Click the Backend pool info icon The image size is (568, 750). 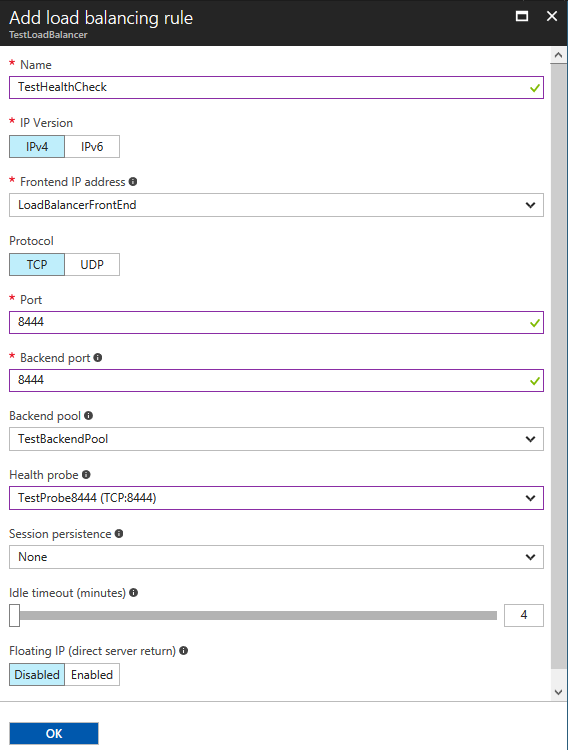(88, 416)
